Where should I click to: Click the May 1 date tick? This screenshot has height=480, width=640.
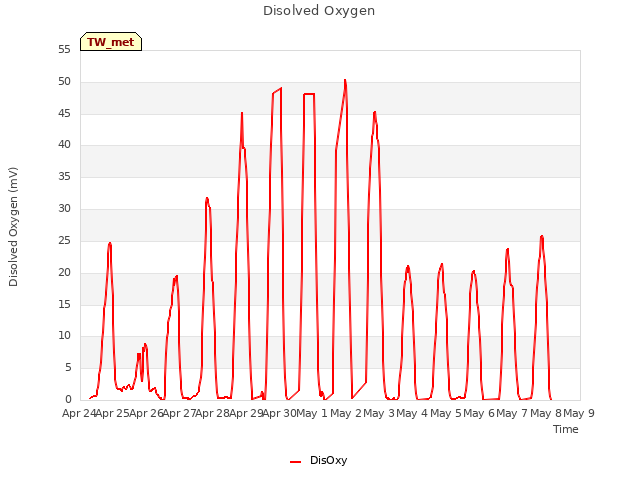pyautogui.click(x=312, y=413)
